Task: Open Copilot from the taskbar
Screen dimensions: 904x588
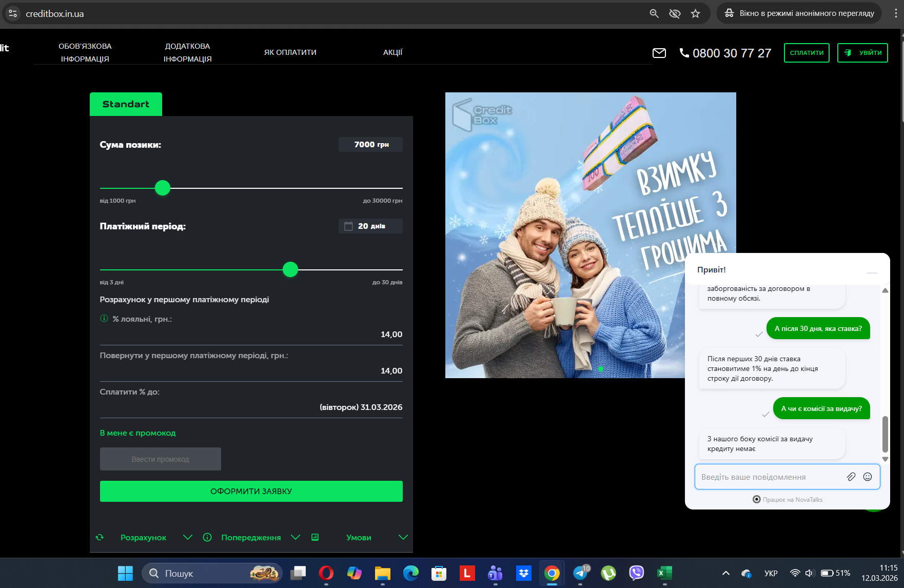Action: (355, 573)
